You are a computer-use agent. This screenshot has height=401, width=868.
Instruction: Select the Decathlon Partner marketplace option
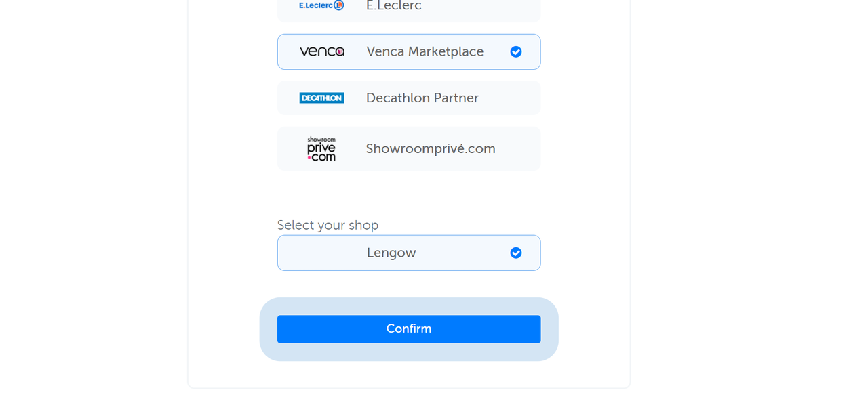[x=409, y=98]
